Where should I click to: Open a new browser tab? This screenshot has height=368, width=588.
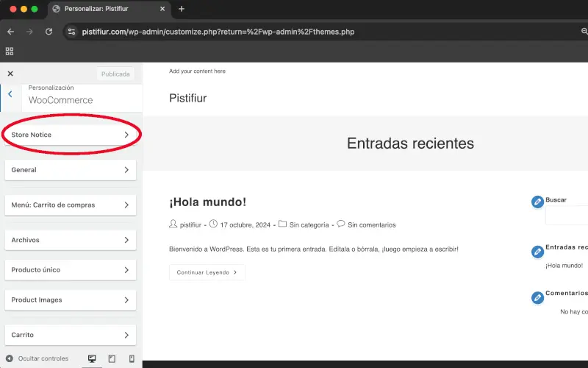(x=182, y=9)
